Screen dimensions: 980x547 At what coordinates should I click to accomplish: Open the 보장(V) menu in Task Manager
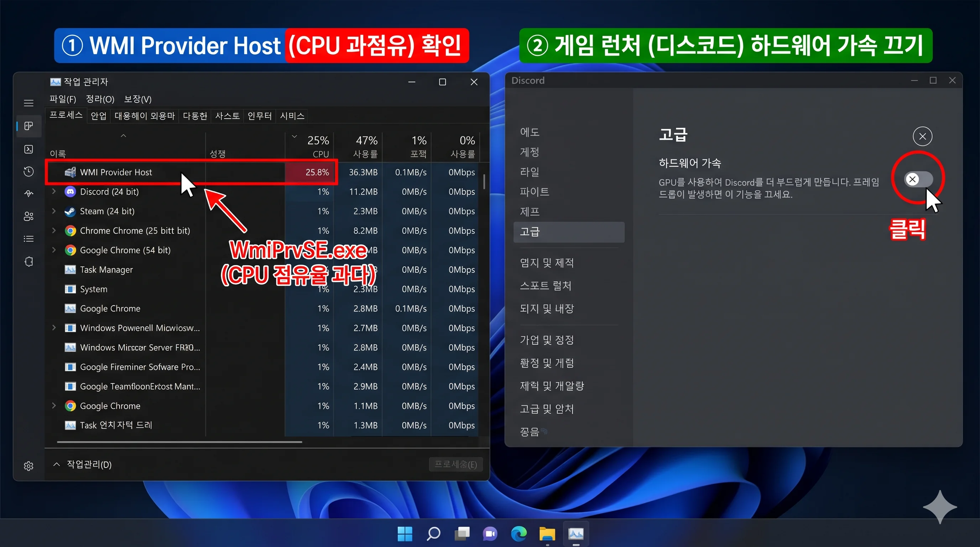pyautogui.click(x=138, y=99)
